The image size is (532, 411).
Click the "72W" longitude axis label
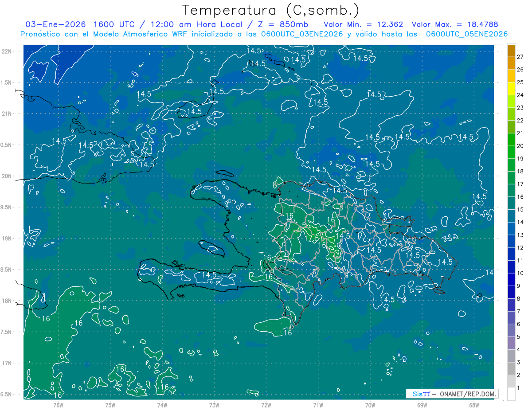pos(266,405)
